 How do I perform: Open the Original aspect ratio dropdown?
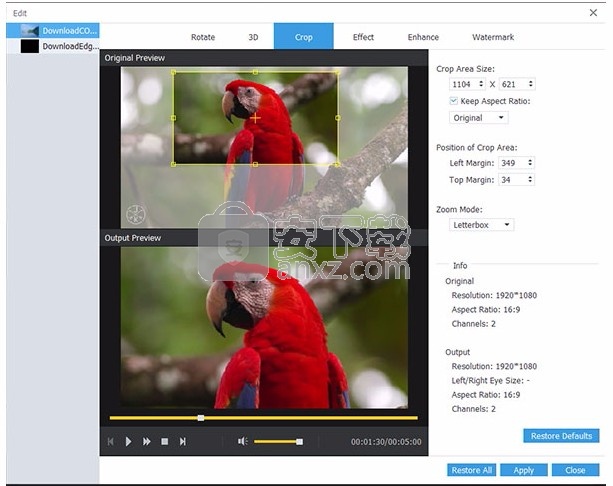[479, 118]
